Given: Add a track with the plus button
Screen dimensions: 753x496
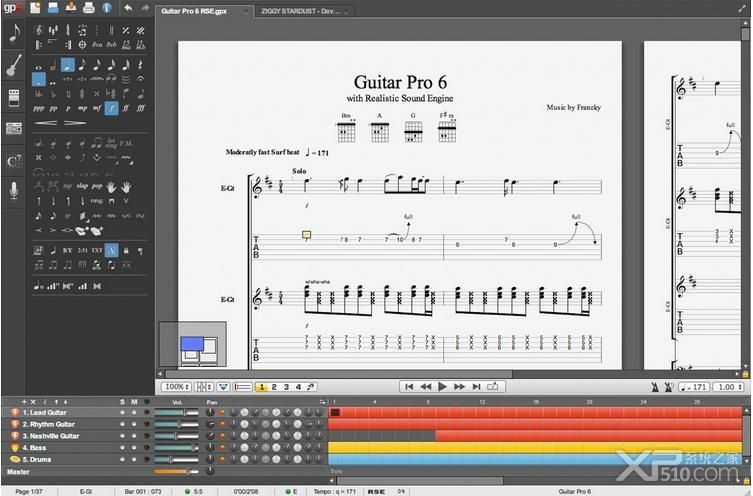Looking at the screenshot, I should pyautogui.click(x=24, y=402).
